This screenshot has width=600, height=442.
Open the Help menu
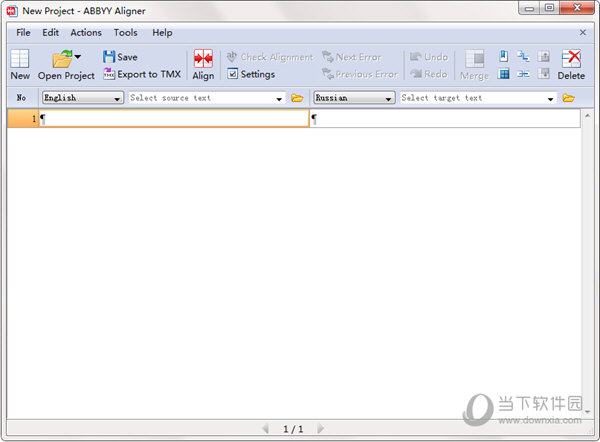[162, 33]
